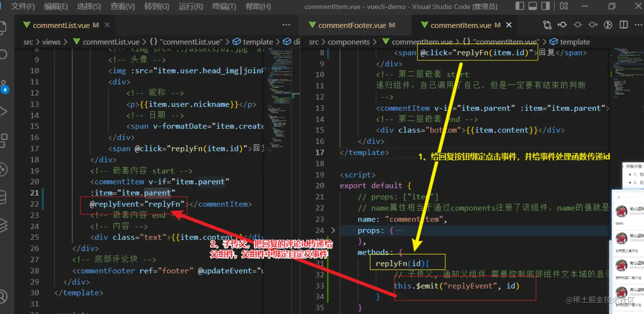644x314 pixels.
Task: Click the circled git branch icon
Action: (609, 25)
